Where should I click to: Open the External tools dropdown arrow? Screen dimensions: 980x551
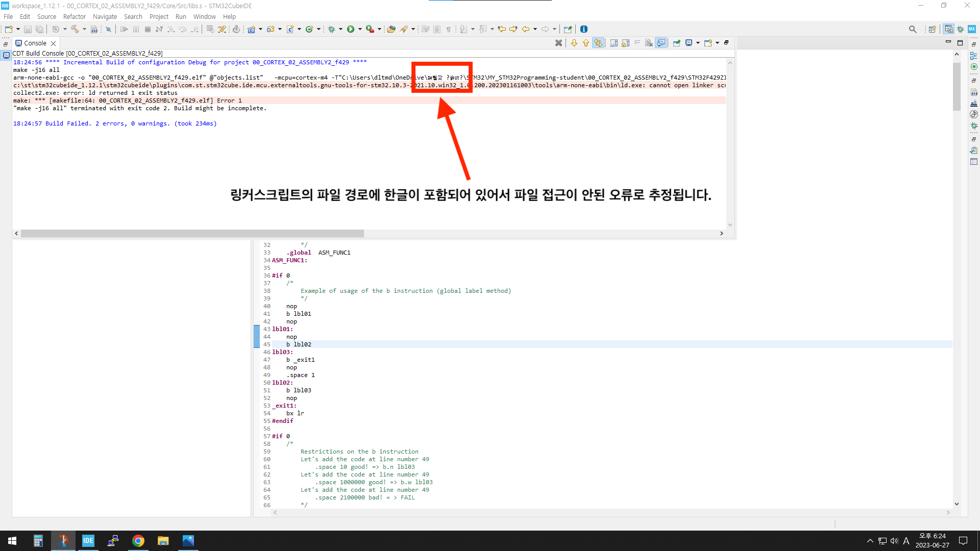click(x=379, y=29)
